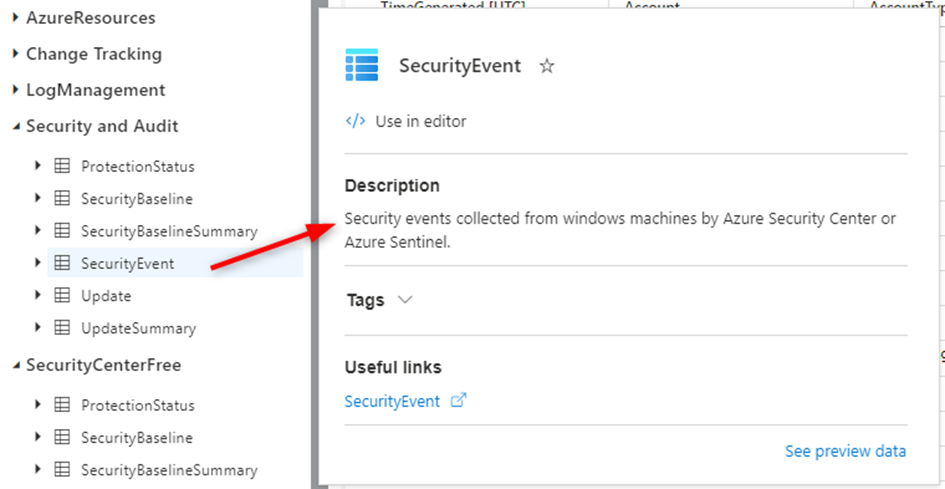This screenshot has height=489, width=945.
Task: Click the code brackets icon beside Use in editor
Action: pos(355,121)
